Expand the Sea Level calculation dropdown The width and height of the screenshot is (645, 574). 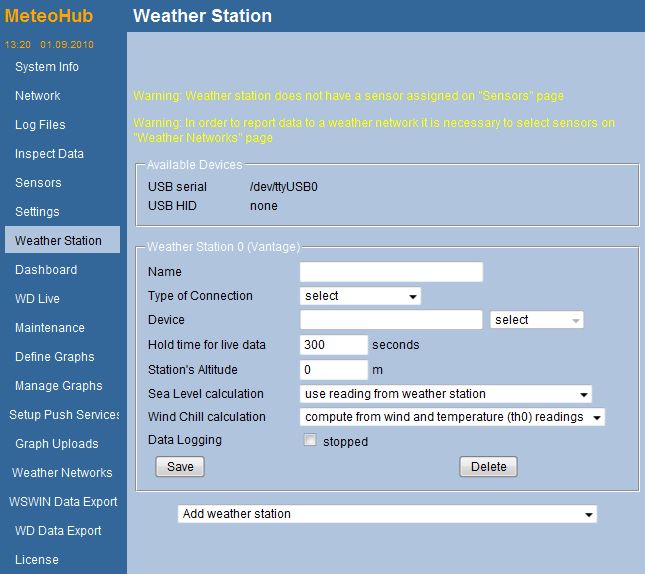tap(446, 394)
